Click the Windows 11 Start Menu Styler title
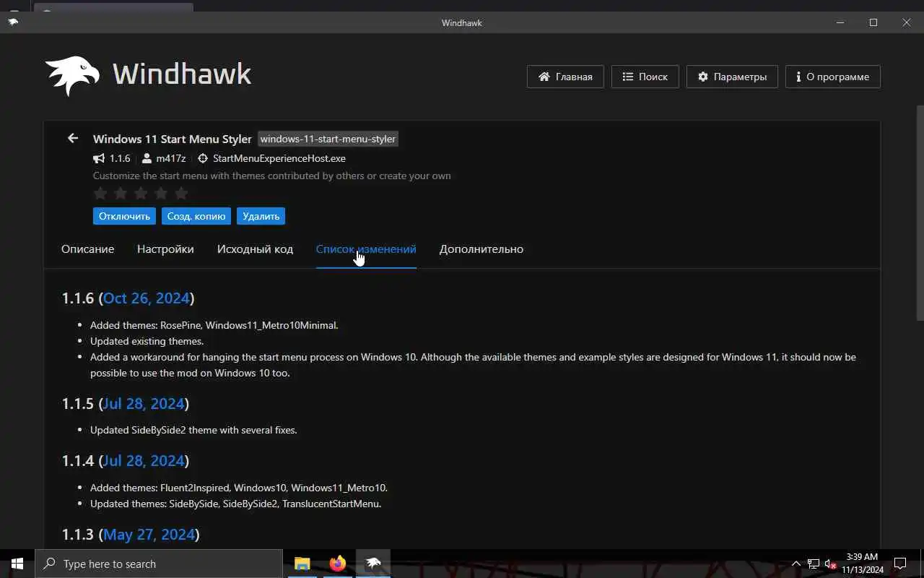 [173, 139]
